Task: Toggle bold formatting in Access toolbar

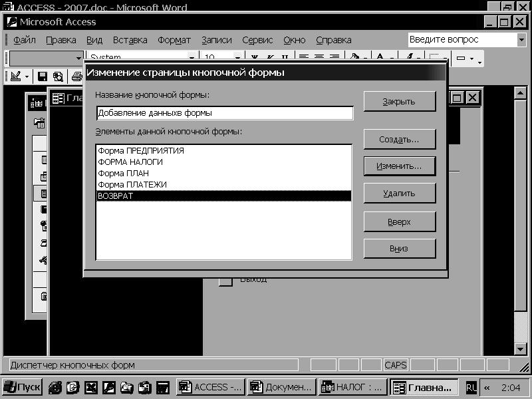Action: [x=254, y=57]
